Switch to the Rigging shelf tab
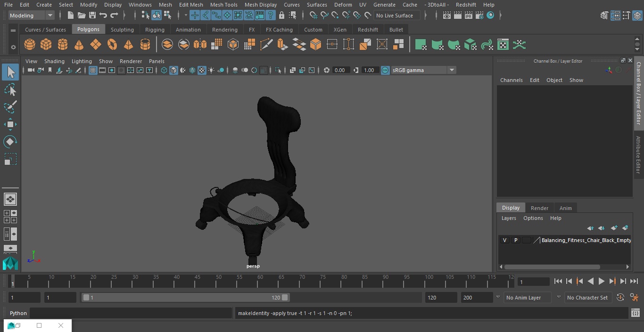 155,30
